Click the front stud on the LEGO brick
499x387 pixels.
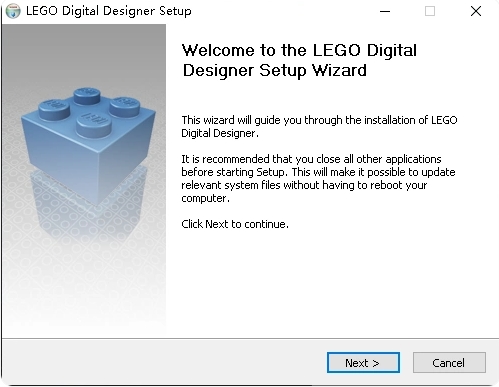tap(94, 125)
